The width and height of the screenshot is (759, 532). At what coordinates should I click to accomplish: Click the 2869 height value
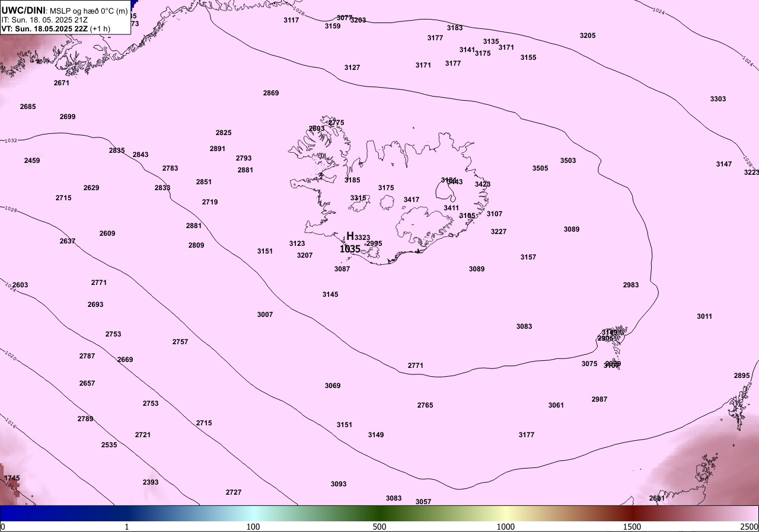point(271,93)
